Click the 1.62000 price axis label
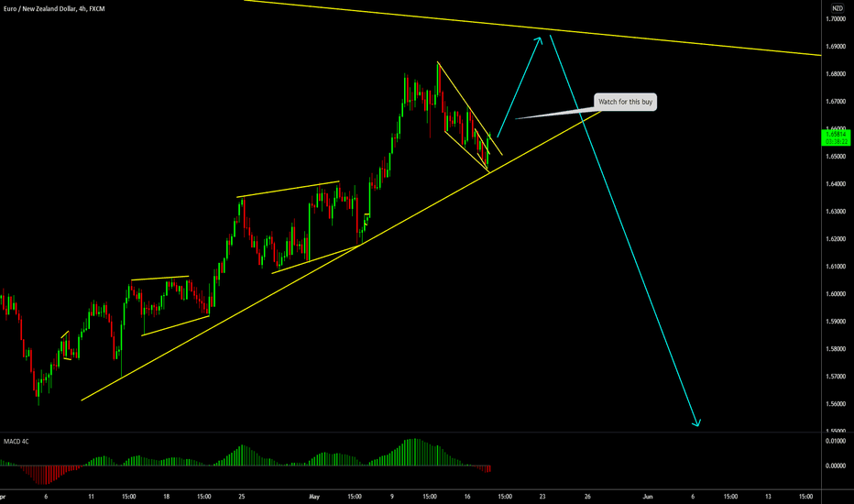 tap(836, 238)
